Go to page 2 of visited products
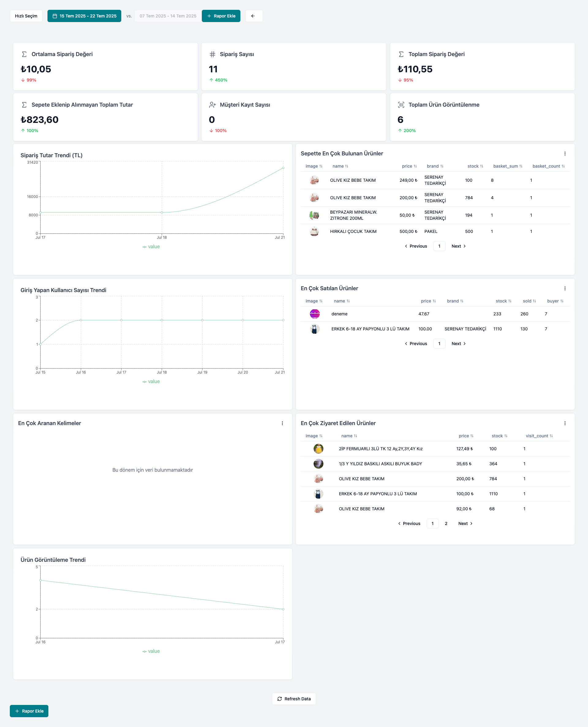The width and height of the screenshot is (588, 727). coord(446,524)
